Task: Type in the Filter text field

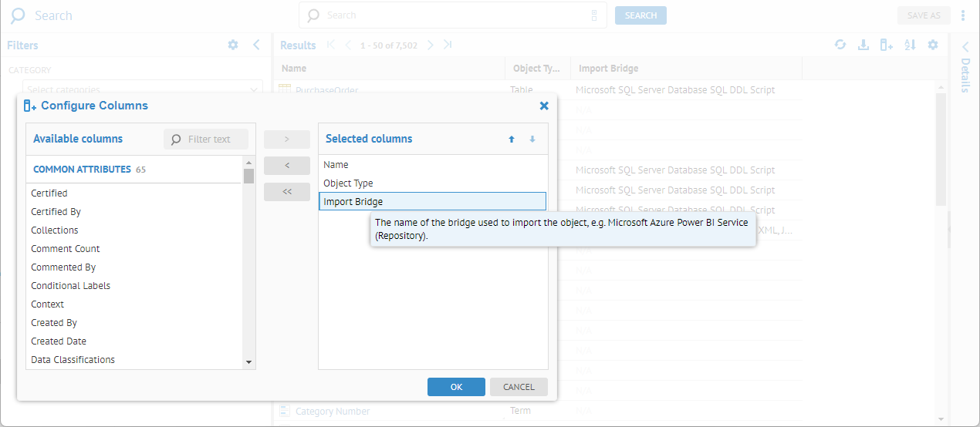Action: point(212,140)
